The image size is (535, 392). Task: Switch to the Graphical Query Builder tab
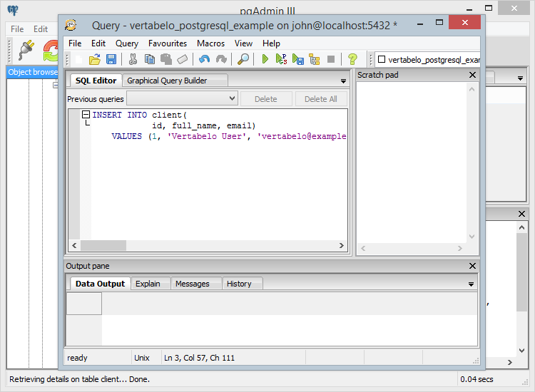(x=167, y=81)
